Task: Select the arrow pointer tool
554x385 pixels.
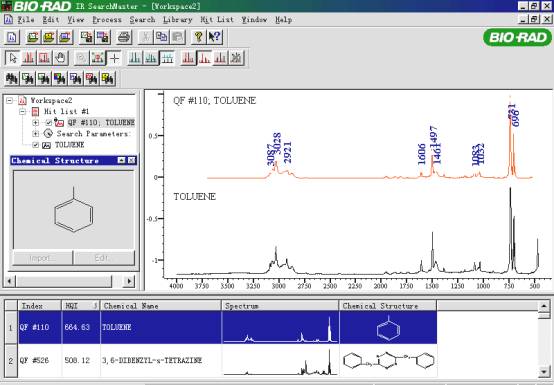Action: (13, 58)
